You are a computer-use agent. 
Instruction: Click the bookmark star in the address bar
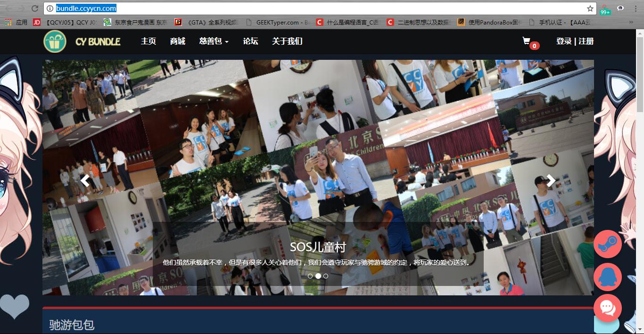590,8
